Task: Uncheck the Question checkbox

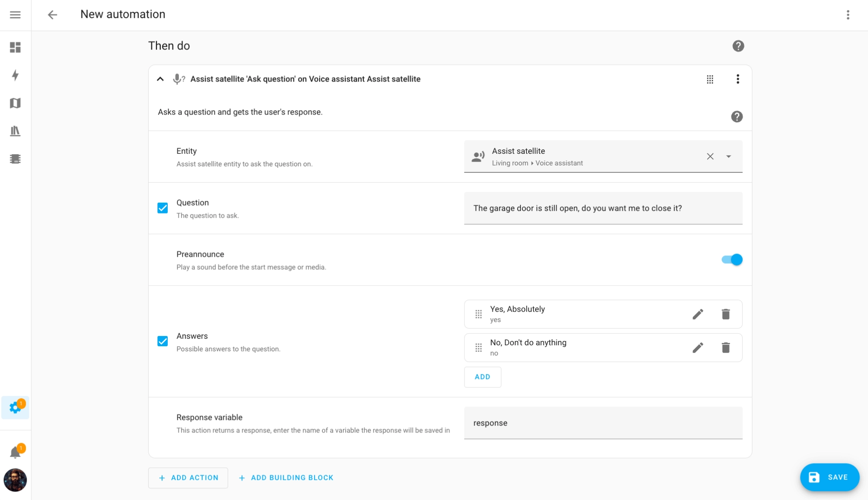Action: tap(163, 208)
